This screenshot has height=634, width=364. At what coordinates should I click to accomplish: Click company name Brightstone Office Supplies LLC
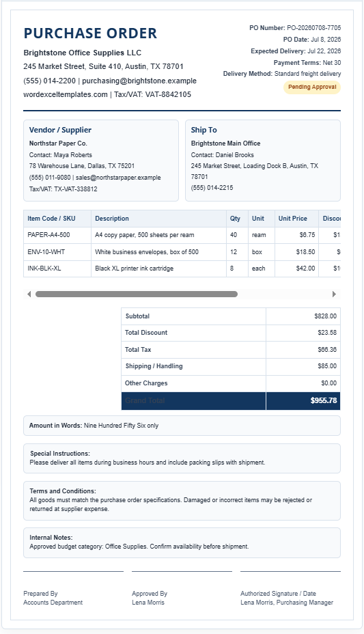click(x=83, y=53)
